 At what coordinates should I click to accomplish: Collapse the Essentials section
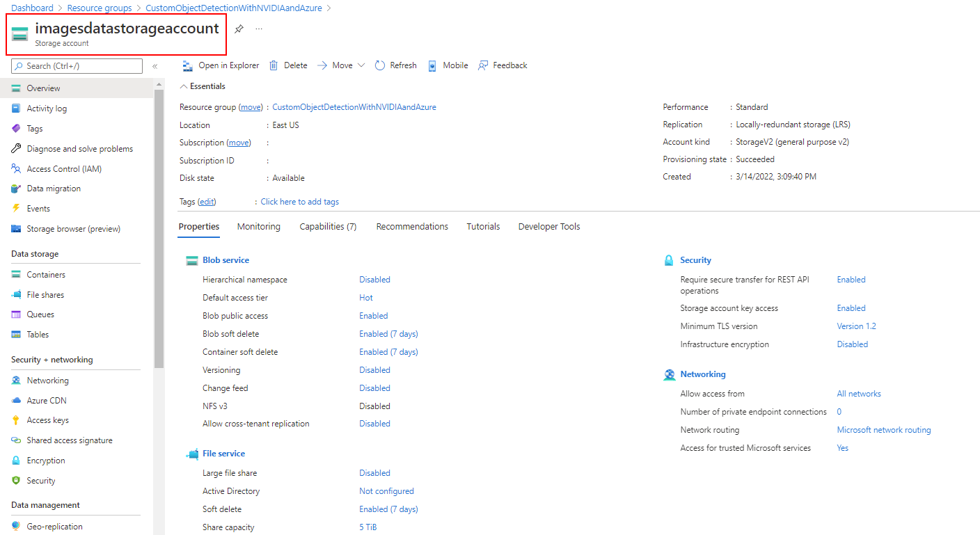(203, 86)
